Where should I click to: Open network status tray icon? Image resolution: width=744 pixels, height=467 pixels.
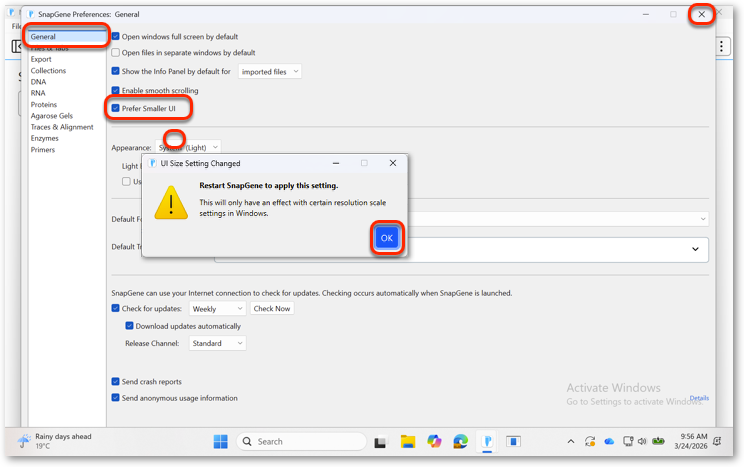pos(628,441)
